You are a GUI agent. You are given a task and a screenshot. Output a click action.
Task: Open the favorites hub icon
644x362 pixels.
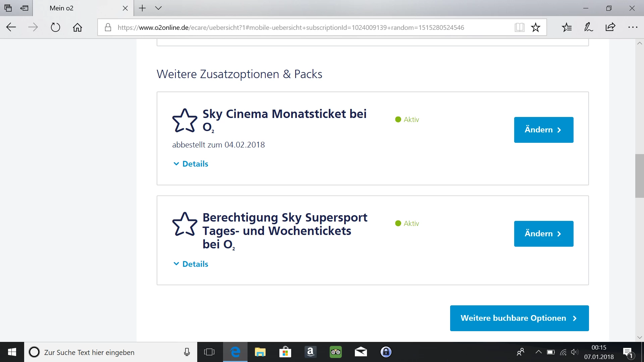pyautogui.click(x=567, y=27)
